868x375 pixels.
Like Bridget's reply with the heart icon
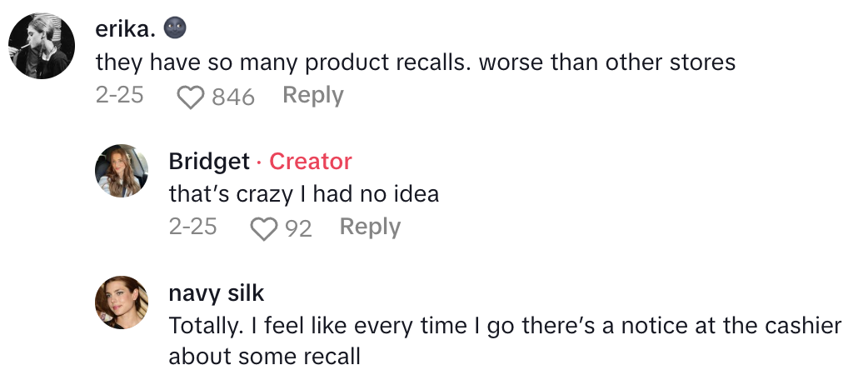[x=264, y=228]
